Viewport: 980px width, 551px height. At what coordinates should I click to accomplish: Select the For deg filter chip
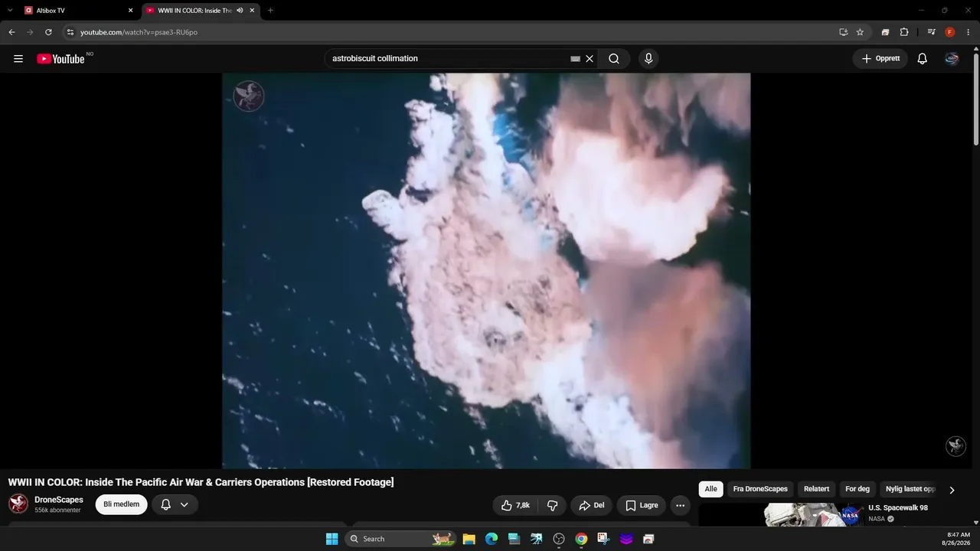[857, 489]
